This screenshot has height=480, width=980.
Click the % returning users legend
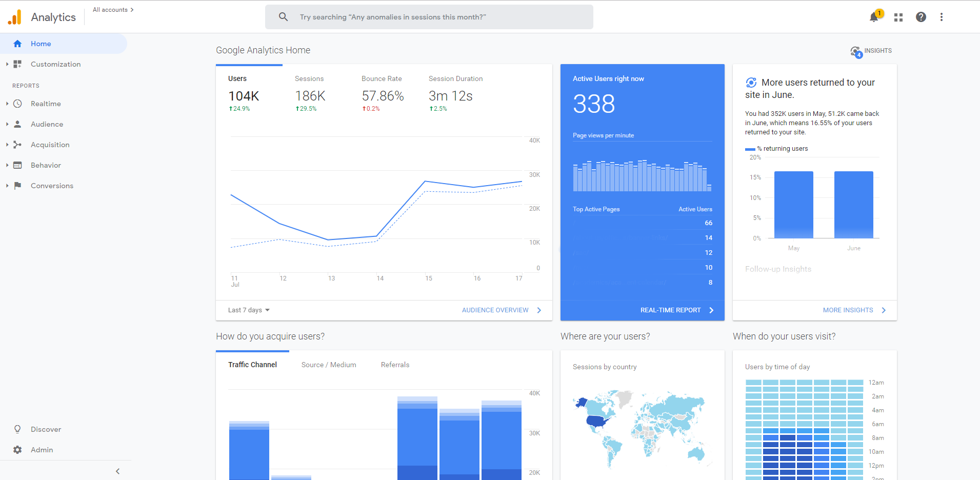(776, 149)
